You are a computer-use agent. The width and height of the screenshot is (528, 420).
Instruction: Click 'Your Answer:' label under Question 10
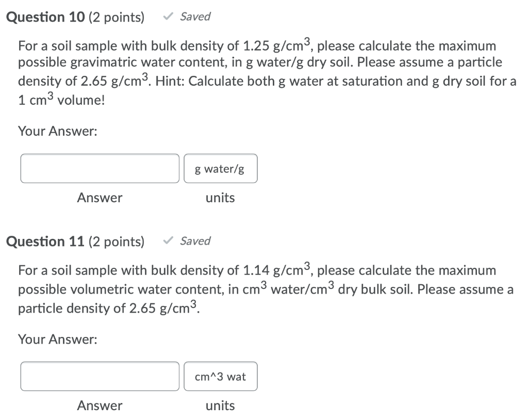[57, 131]
